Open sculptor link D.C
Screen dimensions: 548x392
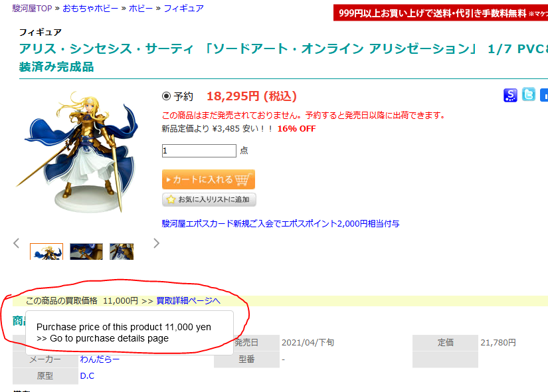pos(87,376)
